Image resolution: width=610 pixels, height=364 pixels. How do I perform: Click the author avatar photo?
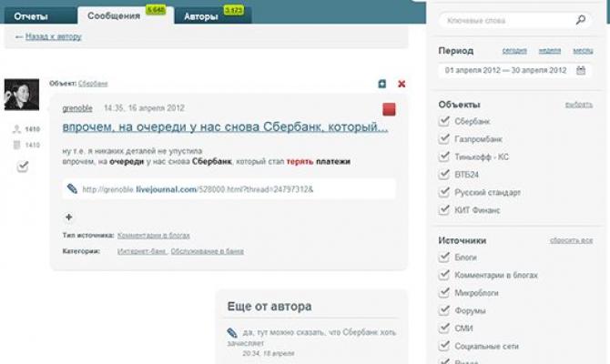[x=22, y=95]
